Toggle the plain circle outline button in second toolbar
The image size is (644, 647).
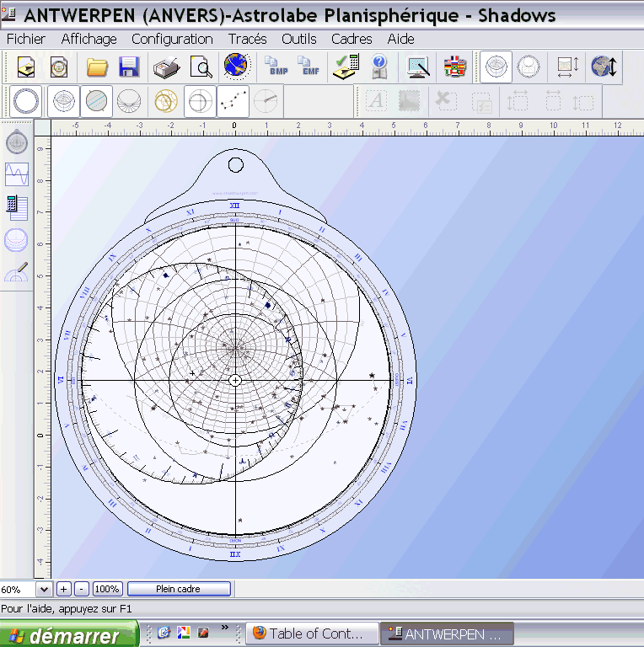25,101
